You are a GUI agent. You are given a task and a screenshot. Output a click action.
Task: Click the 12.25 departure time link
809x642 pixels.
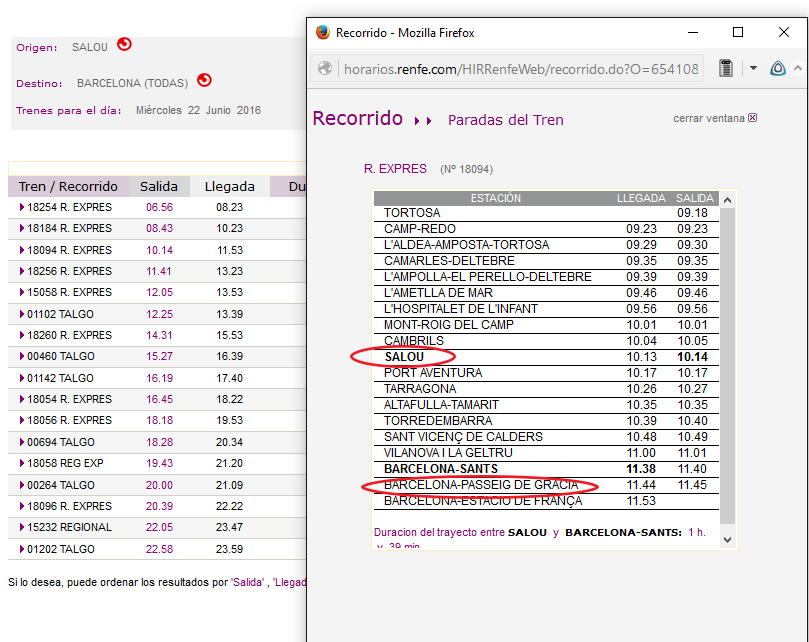(x=159, y=314)
